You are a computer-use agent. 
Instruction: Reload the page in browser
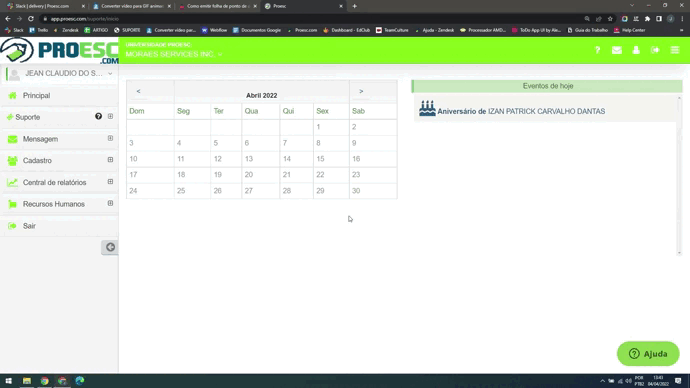point(31,19)
